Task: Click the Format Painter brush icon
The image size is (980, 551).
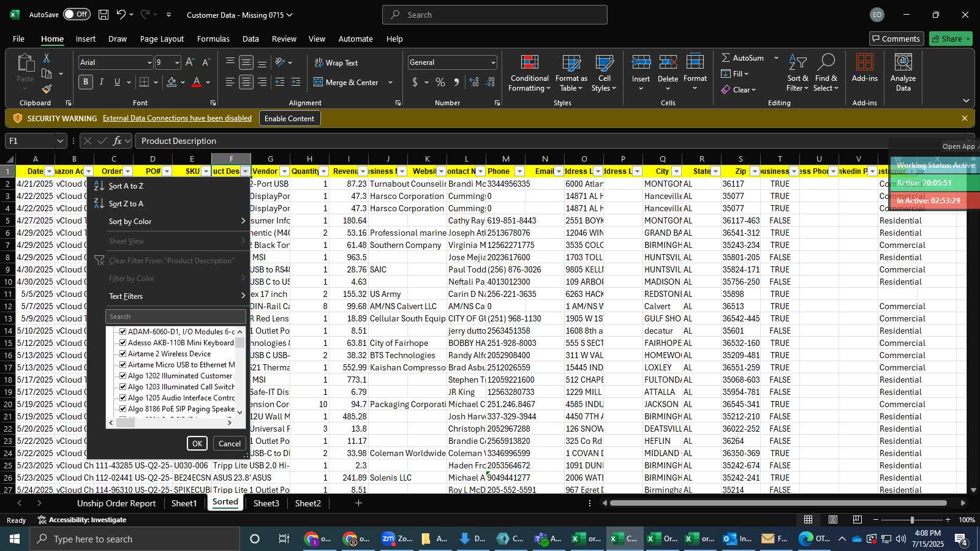Action: [x=47, y=89]
